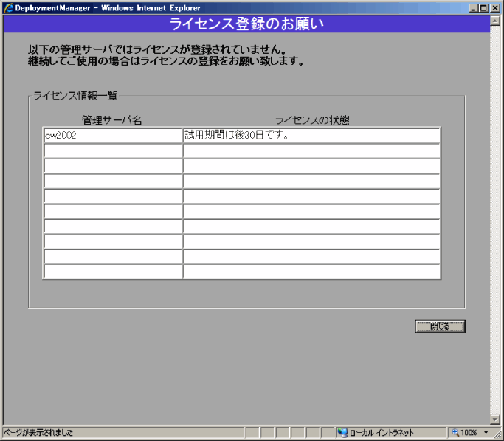The width and height of the screenshot is (504, 441).
Task: Click the Internet Explorer icon in title bar
Action: [9, 7]
